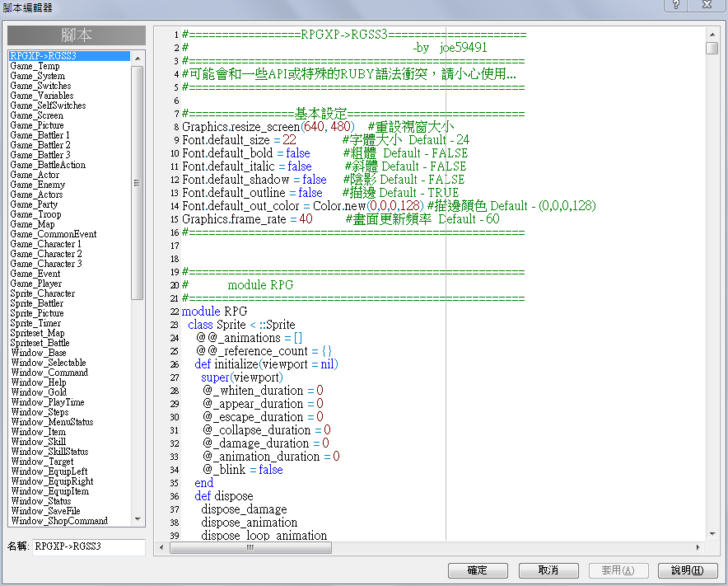Select Game_Picture in the list
728x586 pixels.
tap(37, 125)
